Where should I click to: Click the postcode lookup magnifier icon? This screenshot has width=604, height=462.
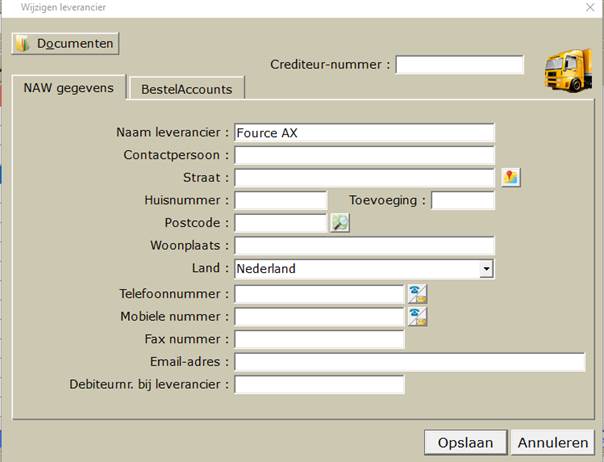tap(340, 223)
